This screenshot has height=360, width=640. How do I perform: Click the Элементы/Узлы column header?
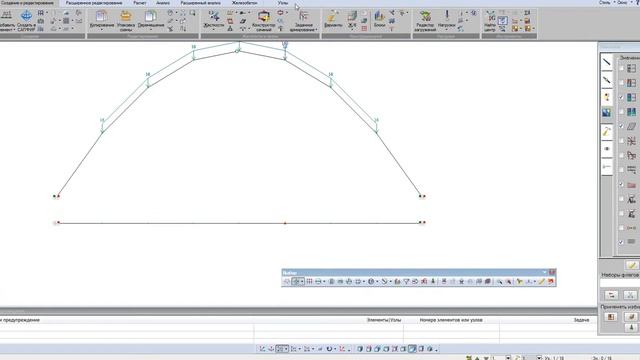(x=384, y=320)
